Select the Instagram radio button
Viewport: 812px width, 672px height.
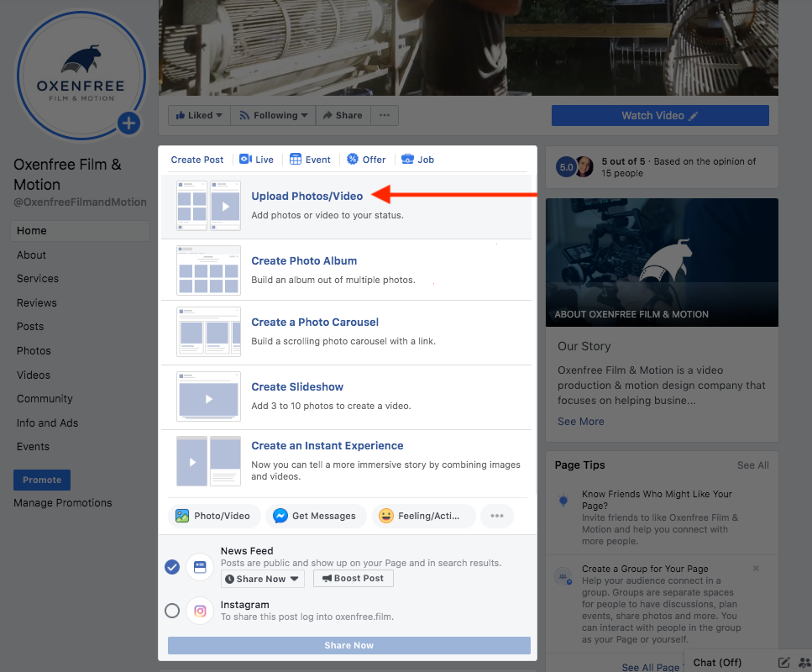pos(172,611)
